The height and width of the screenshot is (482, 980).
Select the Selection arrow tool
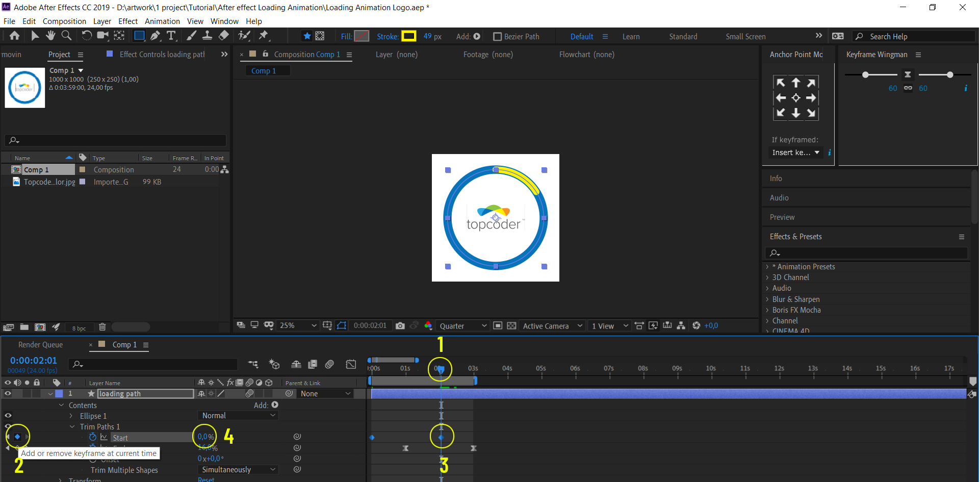[35, 36]
